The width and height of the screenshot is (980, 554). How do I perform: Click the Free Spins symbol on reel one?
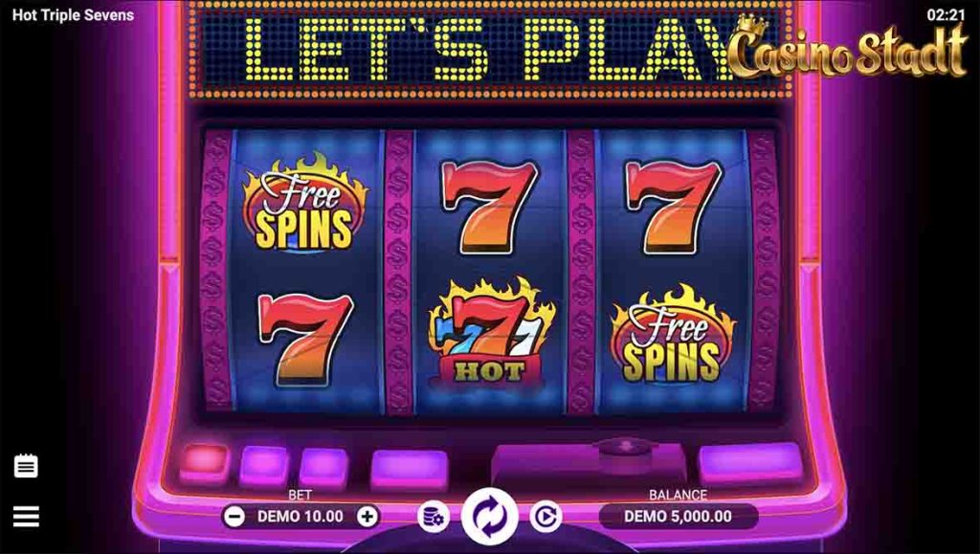pyautogui.click(x=305, y=202)
